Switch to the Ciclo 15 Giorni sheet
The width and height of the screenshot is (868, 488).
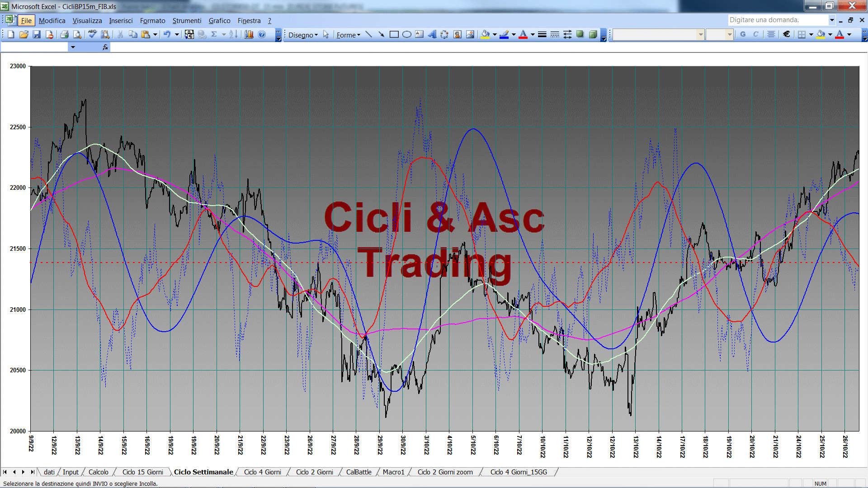click(142, 472)
